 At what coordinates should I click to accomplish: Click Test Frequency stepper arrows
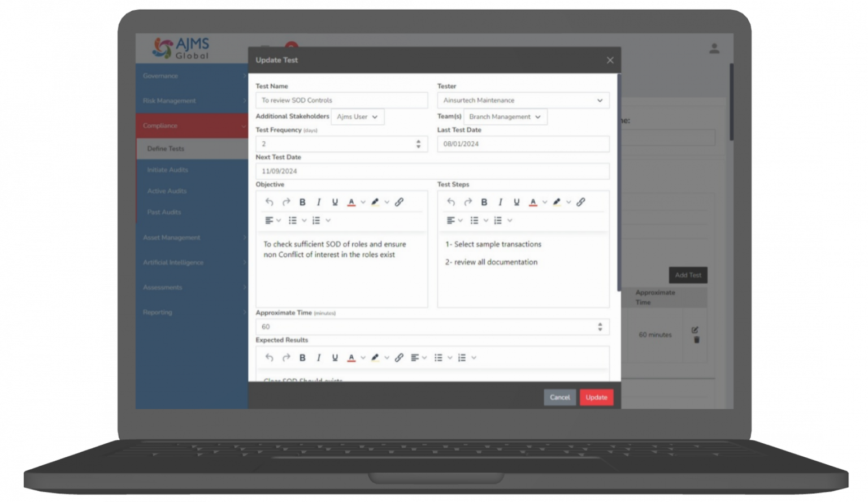[418, 144]
